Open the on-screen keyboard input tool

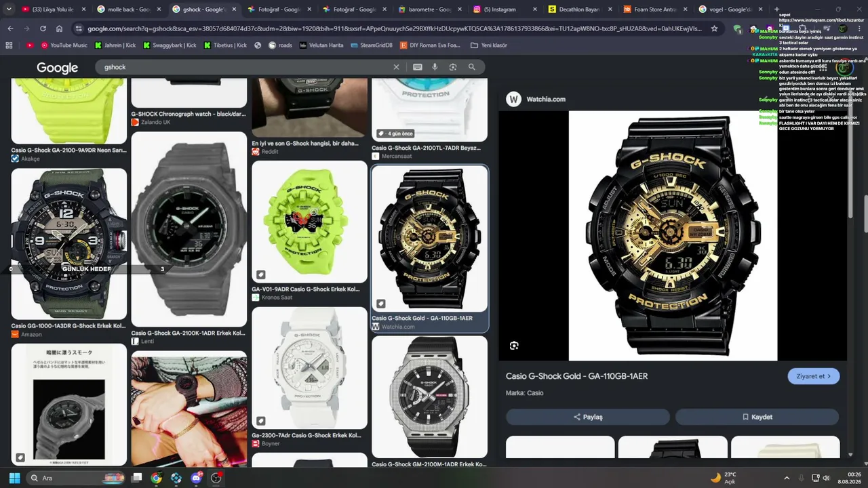418,67
